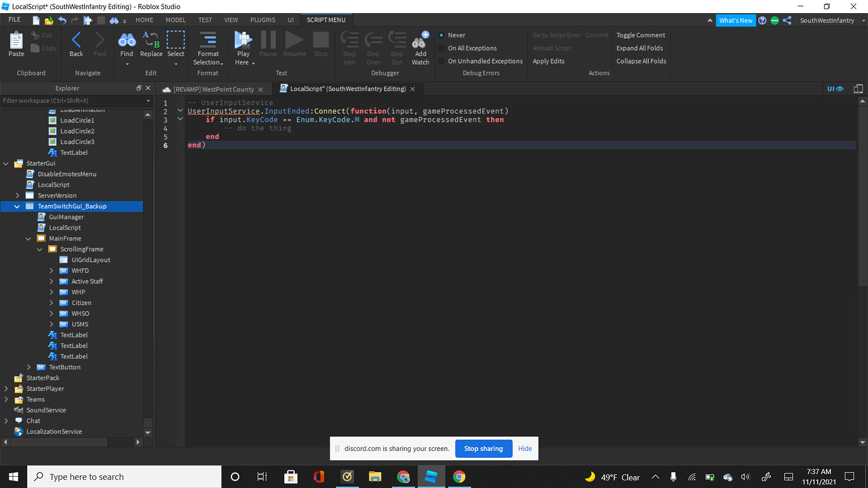Screen dimensions: 868x488
Task: Switch to the MODEL ribbon tab
Action: pos(175,19)
